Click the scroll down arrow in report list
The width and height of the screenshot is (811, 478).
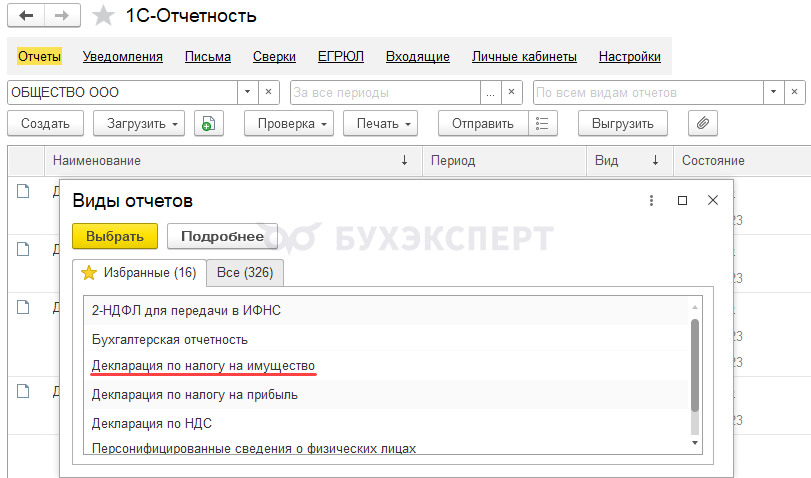(695, 443)
